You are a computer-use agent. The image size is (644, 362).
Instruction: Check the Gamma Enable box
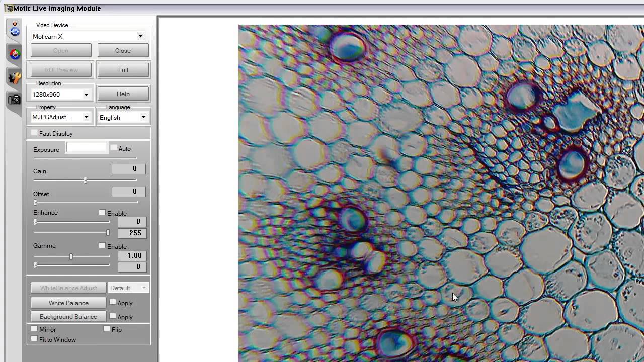click(102, 246)
